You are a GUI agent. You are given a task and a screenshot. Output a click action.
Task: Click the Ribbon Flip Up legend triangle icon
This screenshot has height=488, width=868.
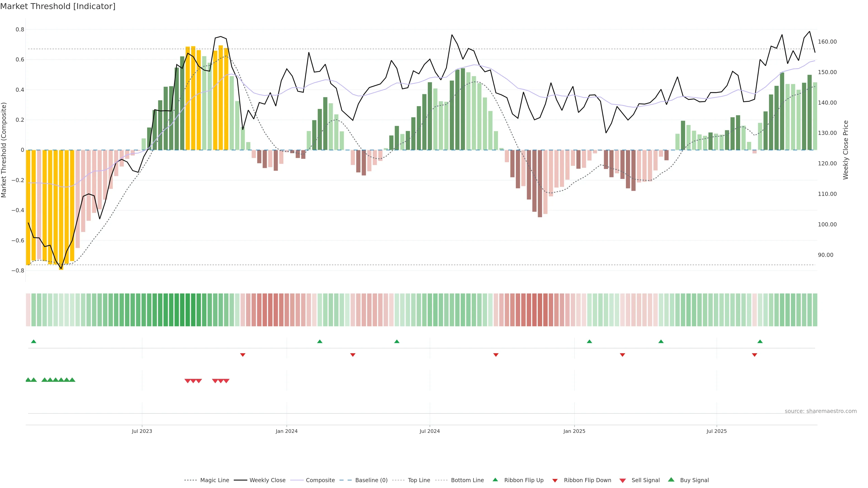[495, 480]
